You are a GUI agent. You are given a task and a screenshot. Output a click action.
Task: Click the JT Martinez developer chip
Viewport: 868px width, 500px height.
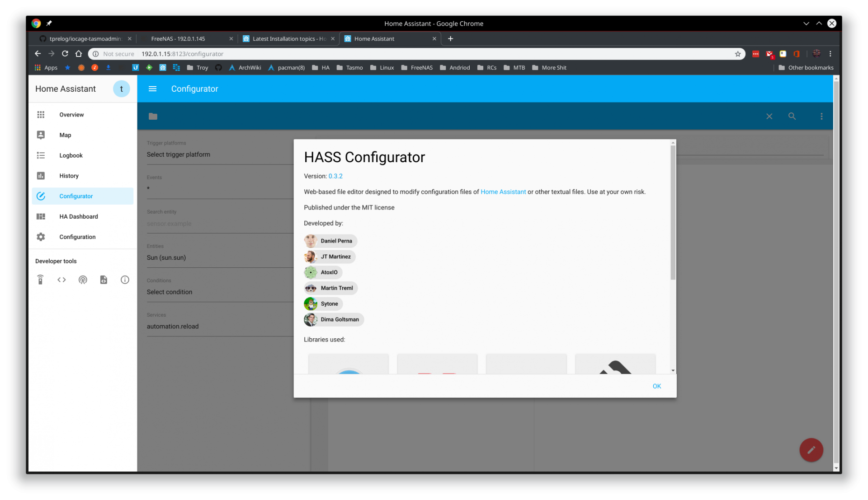(x=330, y=257)
